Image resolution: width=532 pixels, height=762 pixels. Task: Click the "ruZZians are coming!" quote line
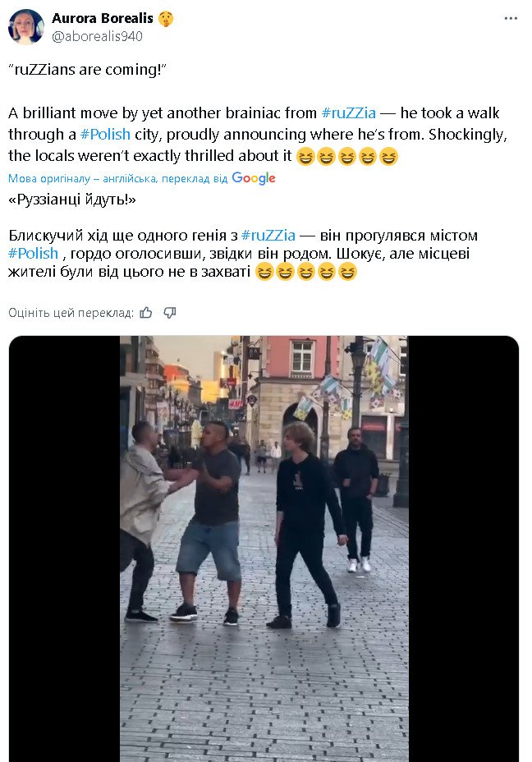[88, 70]
